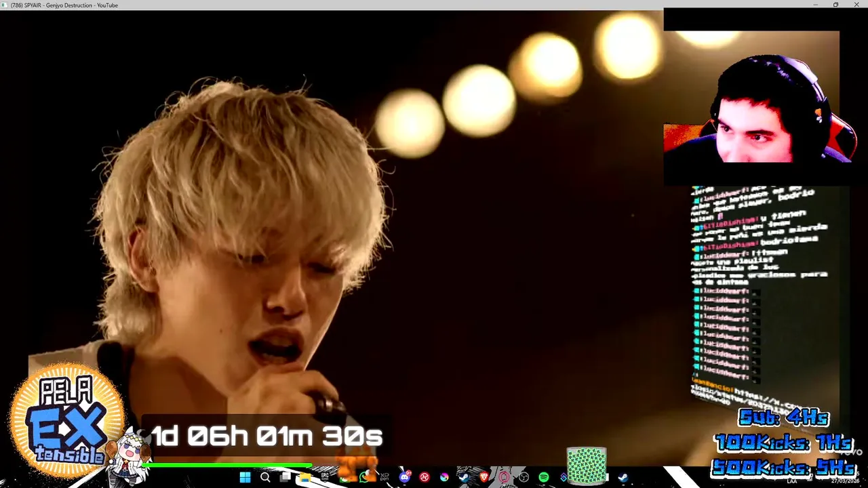This screenshot has width=868, height=488.
Task: Open Task View from taskbar
Action: tap(285, 477)
